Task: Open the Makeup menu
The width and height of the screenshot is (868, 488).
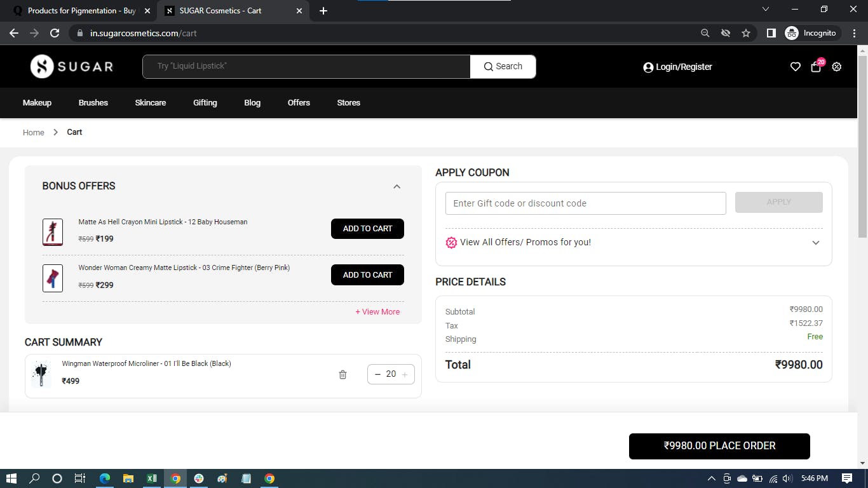Action: point(37,103)
